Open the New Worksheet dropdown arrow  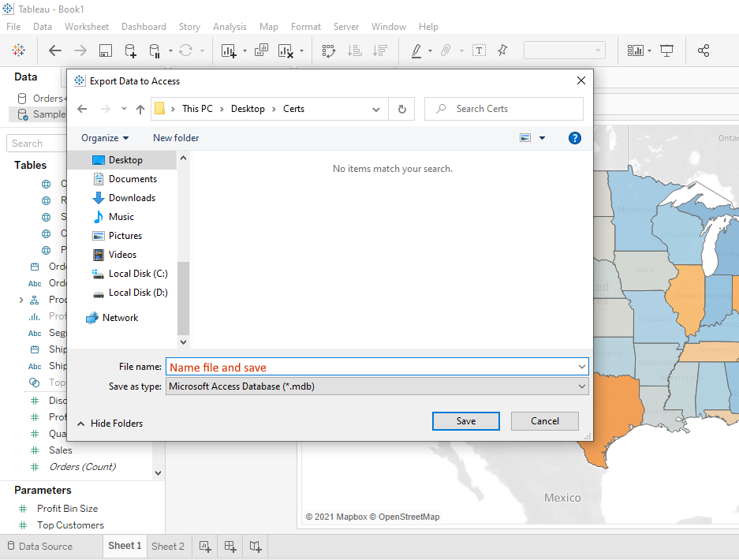pyautogui.click(x=244, y=50)
